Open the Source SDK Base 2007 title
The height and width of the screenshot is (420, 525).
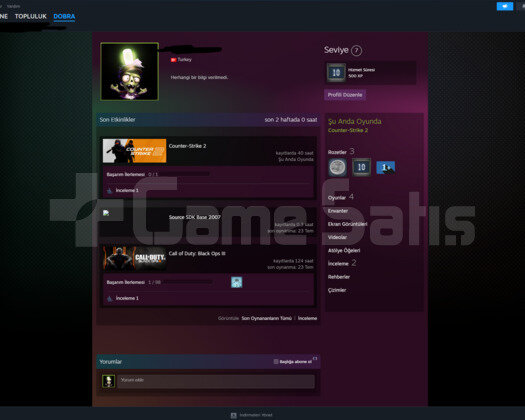coord(195,217)
